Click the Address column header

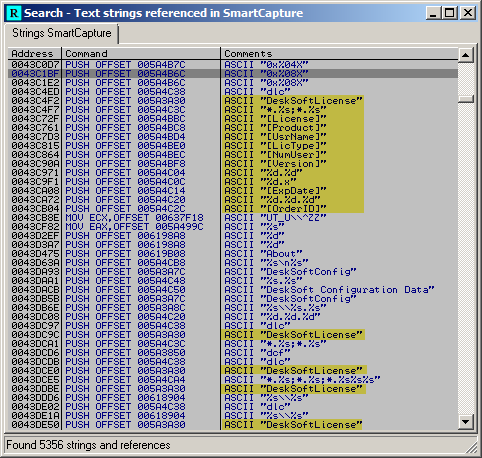(x=35, y=54)
